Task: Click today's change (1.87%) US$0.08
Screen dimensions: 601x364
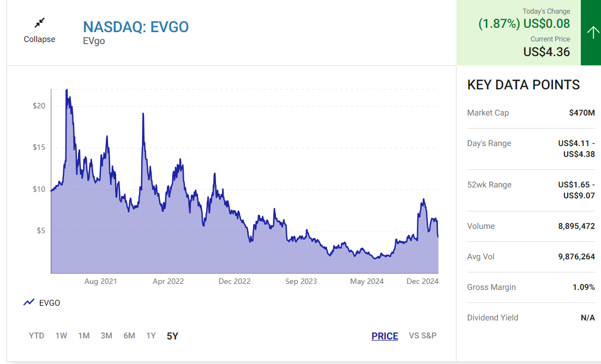Action: click(x=524, y=23)
